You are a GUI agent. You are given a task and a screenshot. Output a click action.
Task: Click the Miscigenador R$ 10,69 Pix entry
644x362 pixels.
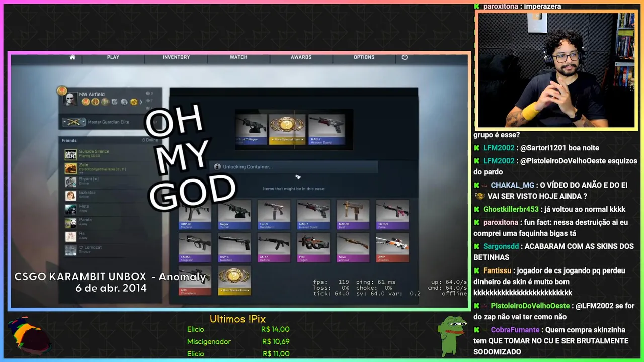coord(238,341)
